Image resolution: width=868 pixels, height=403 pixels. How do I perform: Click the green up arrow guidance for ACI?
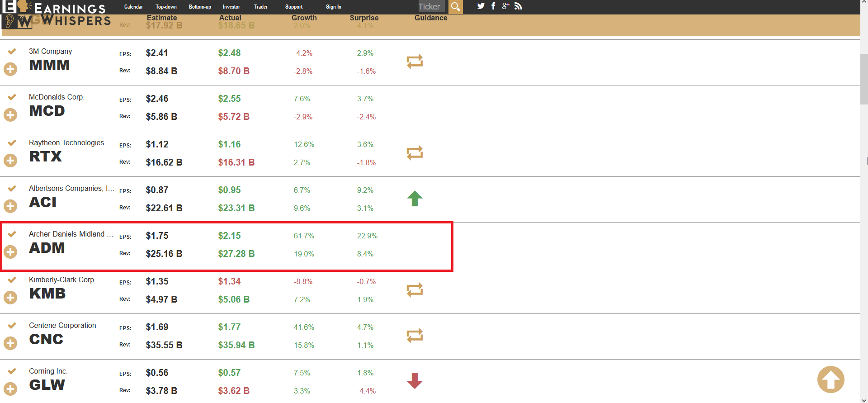pos(415,199)
